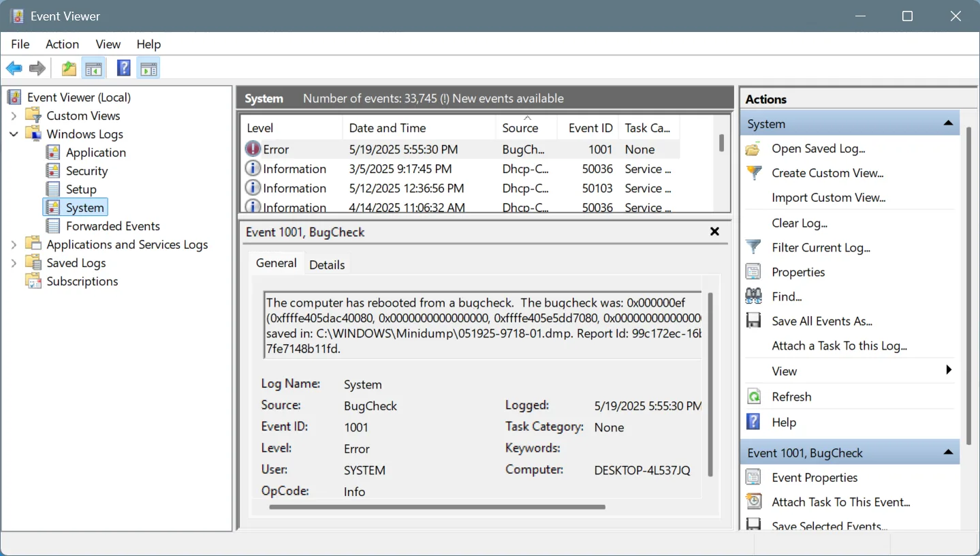Click the Filter Current Log funnel icon
980x556 pixels.
[x=753, y=247]
